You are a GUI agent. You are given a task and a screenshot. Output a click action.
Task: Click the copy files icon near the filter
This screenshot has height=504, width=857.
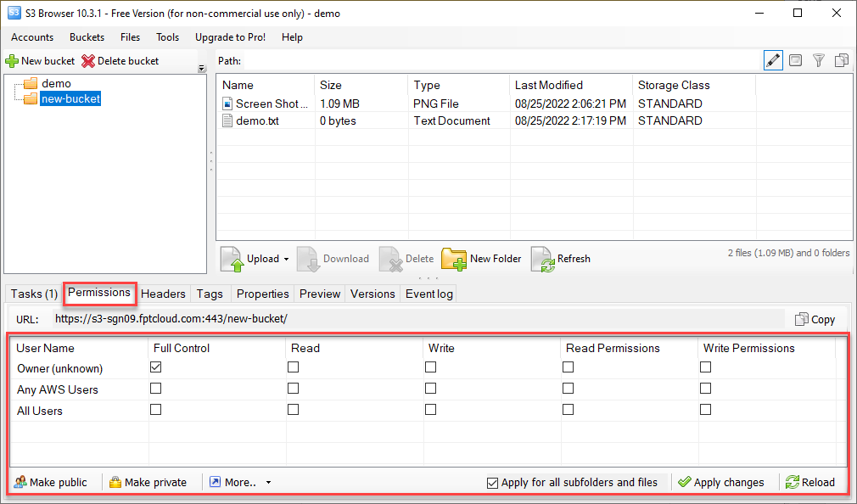[x=841, y=60]
